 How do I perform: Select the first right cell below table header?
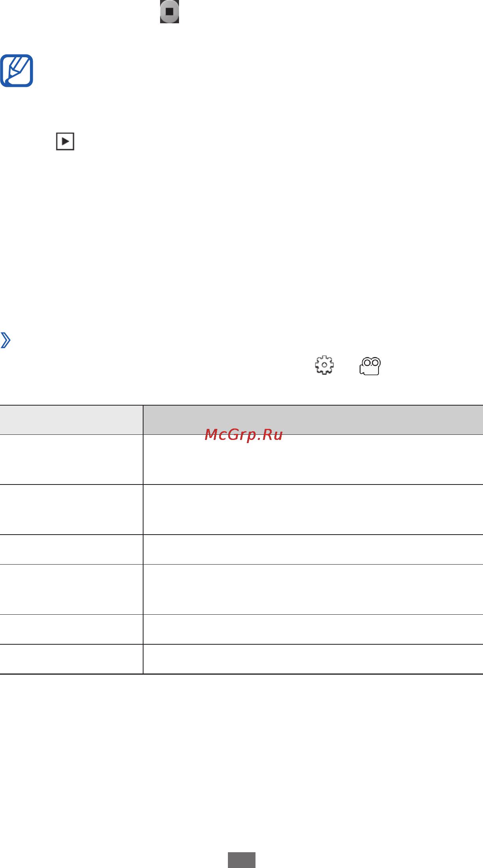[313, 460]
